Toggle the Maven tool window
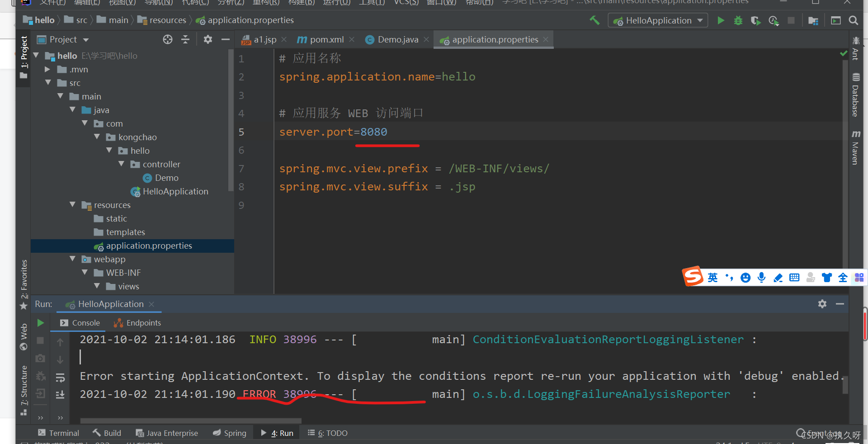Image resolution: width=868 pixels, height=444 pixels. (x=855, y=148)
